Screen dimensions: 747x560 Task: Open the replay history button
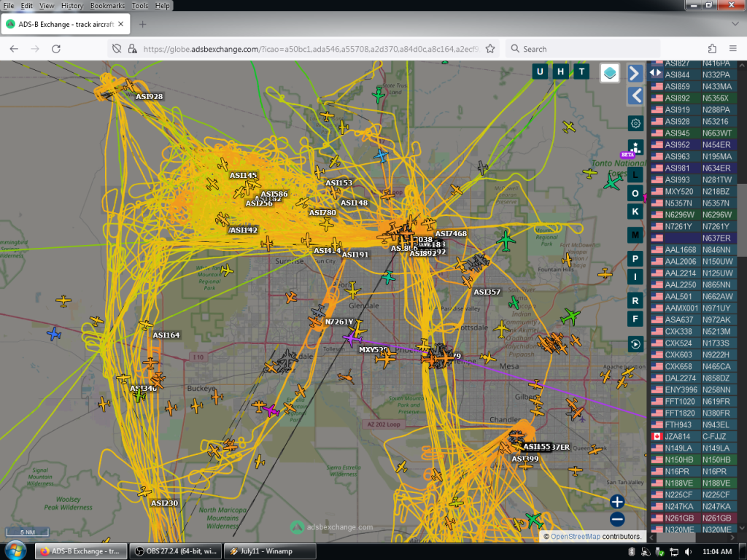pyautogui.click(x=635, y=344)
